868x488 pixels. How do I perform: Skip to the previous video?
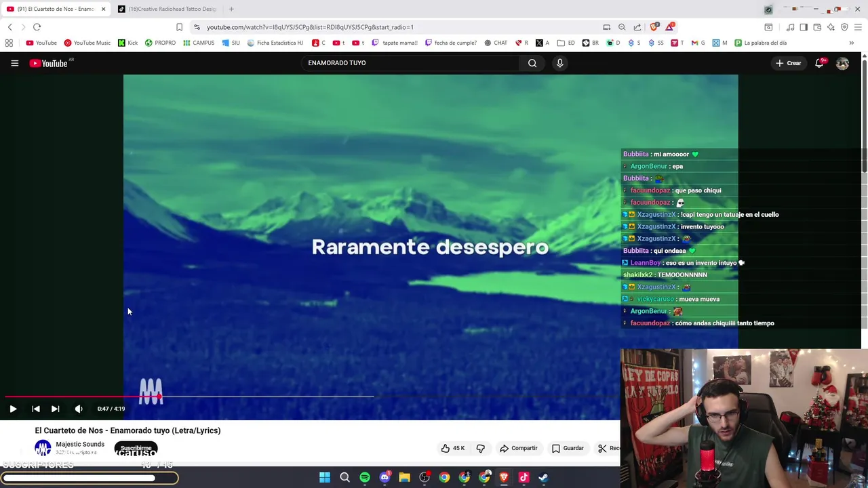click(x=36, y=409)
